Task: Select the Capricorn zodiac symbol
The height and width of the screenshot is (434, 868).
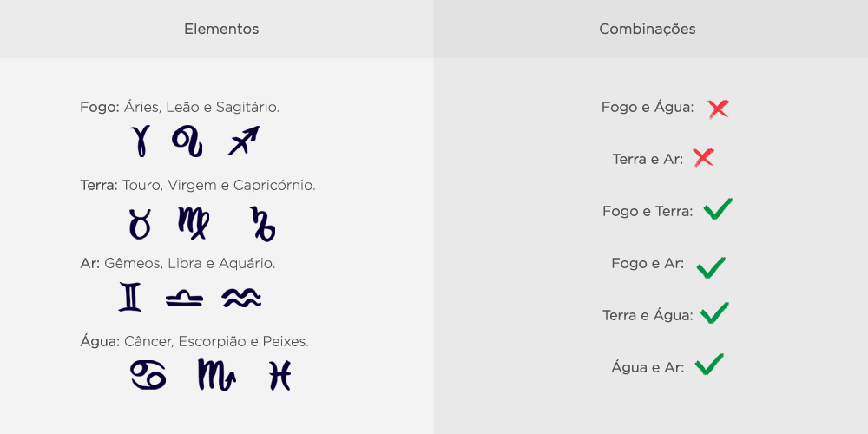Action: [262, 223]
